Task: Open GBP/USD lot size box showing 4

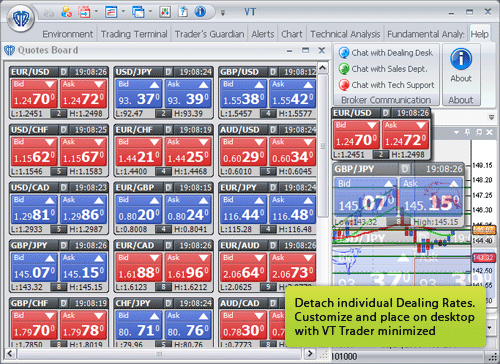Action: (268, 114)
